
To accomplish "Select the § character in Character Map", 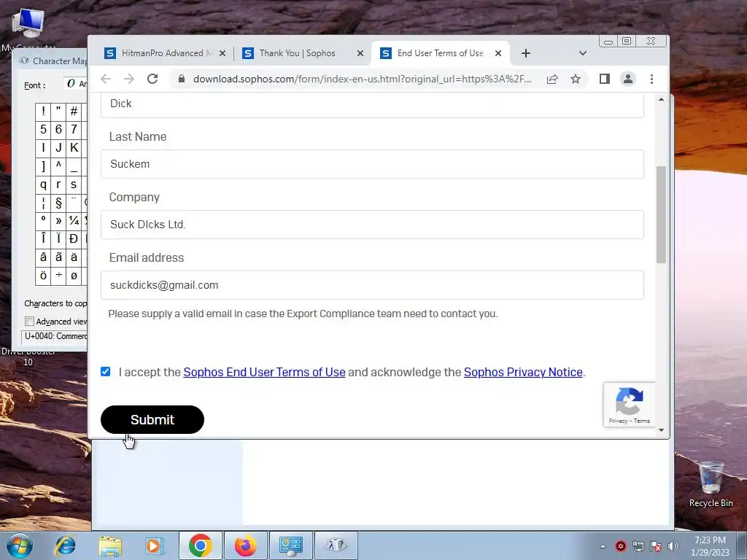I will point(58,203).
